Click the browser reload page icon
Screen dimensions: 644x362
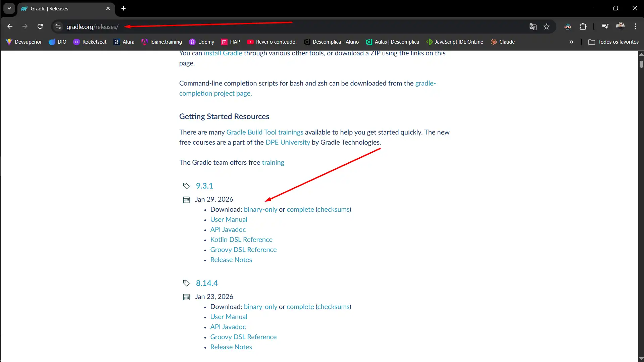pyautogui.click(x=40, y=27)
